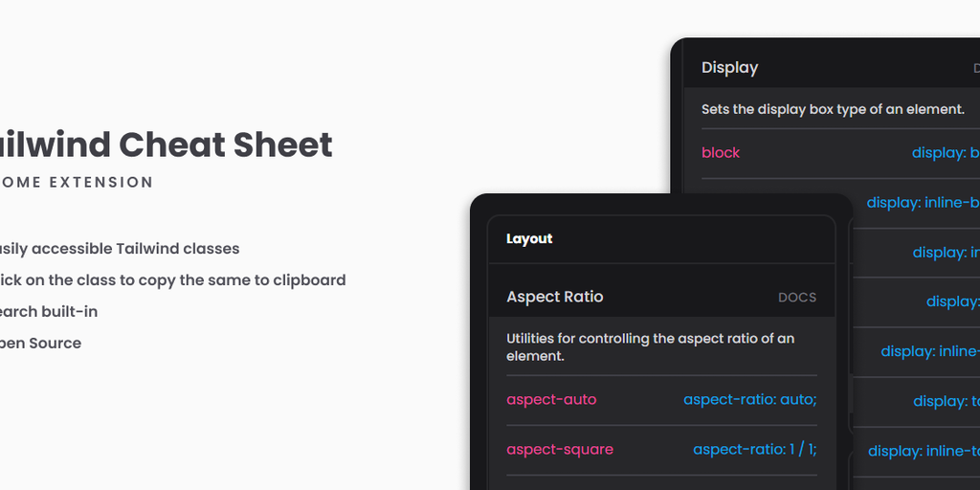
Task: Collapse the Layout section header
Action: point(529,239)
